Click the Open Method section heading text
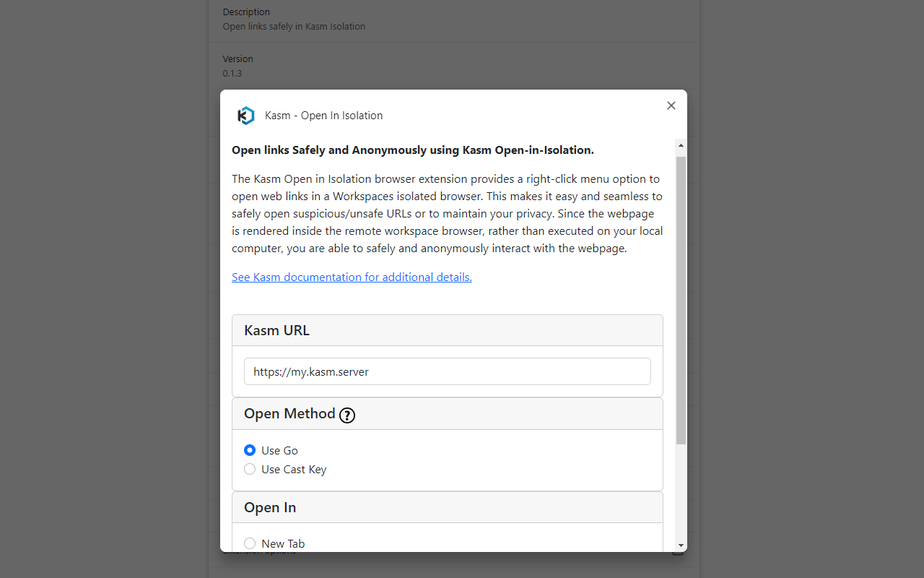The height and width of the screenshot is (578, 924). tap(289, 414)
